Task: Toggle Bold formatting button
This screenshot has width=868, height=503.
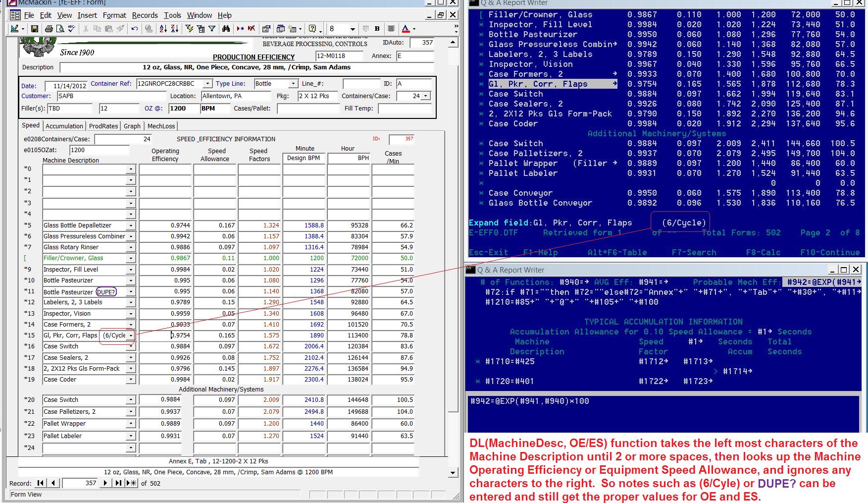Action: pyautogui.click(x=377, y=29)
